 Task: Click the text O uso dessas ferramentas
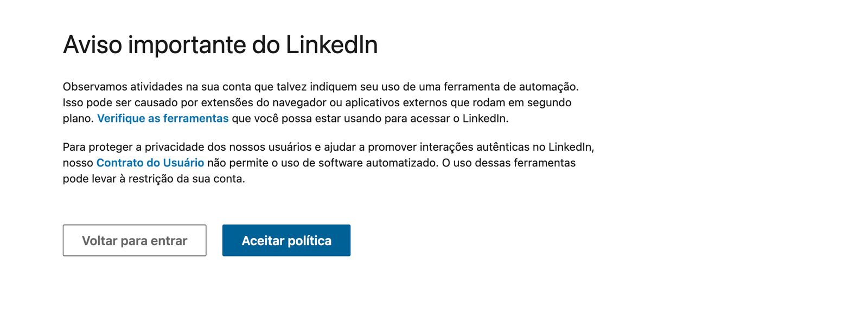coord(508,163)
